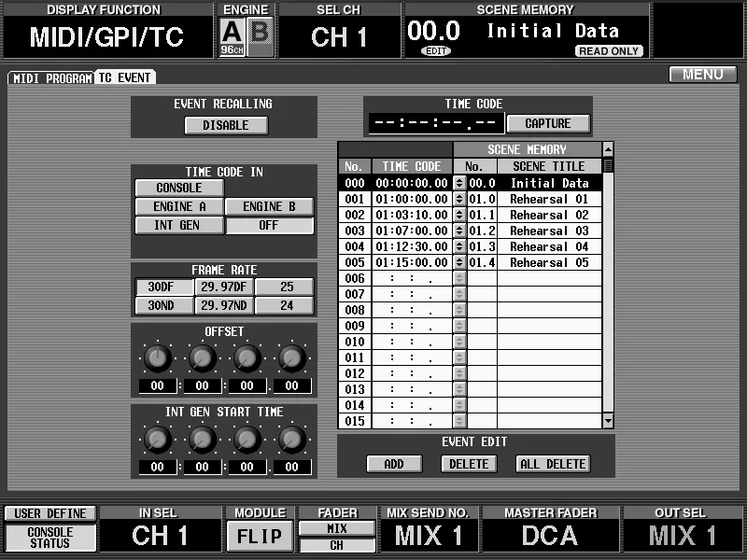This screenshot has width=747, height=560.
Task: Choose the 29.97ND frame rate
Action: point(224,305)
